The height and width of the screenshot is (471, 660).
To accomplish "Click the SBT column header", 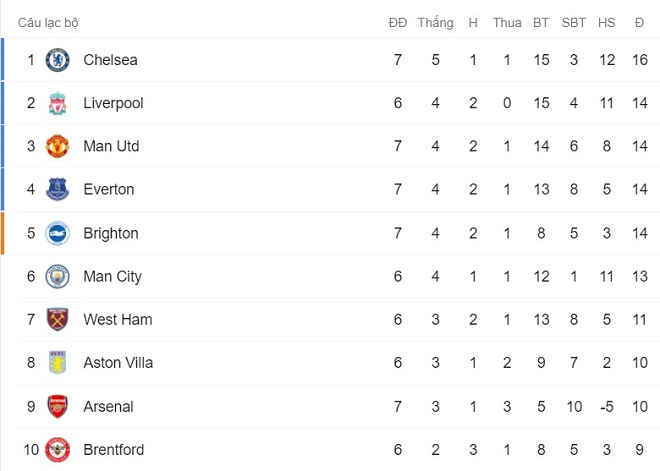I will tap(574, 22).
